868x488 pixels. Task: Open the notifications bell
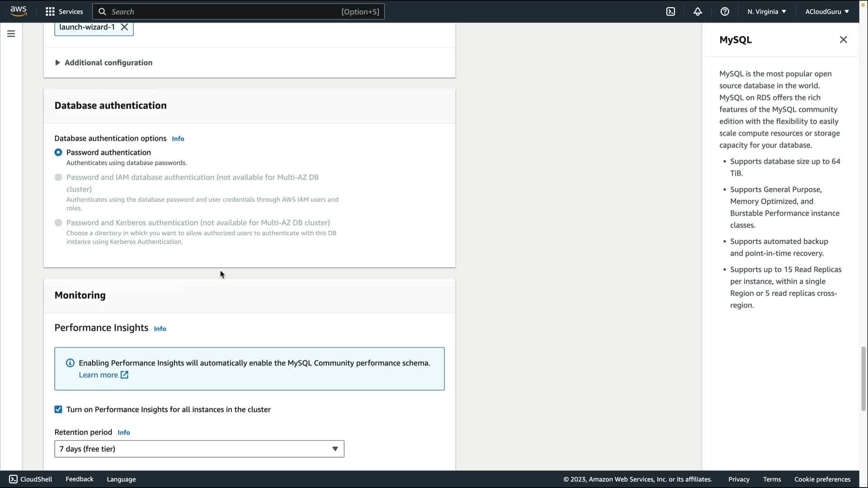pos(698,12)
